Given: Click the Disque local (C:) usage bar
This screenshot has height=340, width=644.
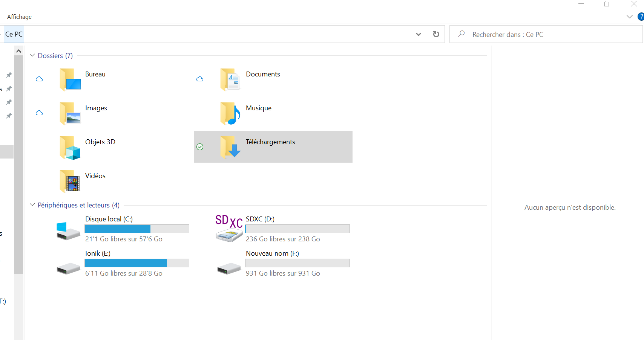Looking at the screenshot, I should point(137,229).
